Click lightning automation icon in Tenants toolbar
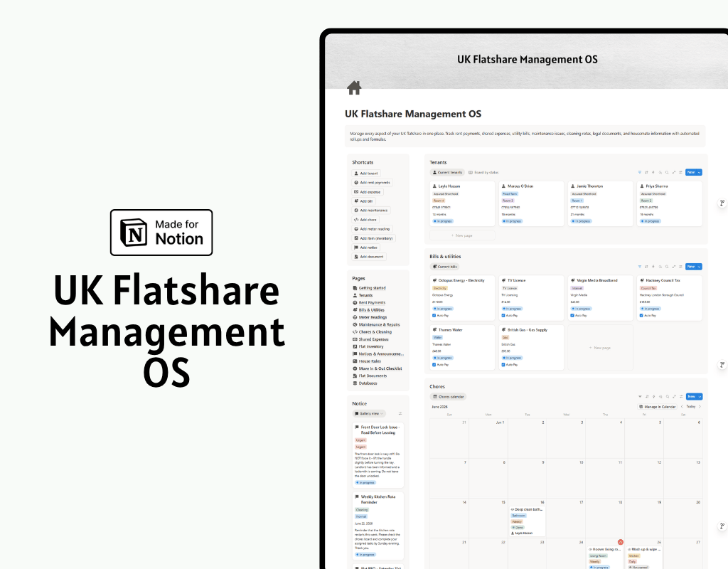 [653, 172]
